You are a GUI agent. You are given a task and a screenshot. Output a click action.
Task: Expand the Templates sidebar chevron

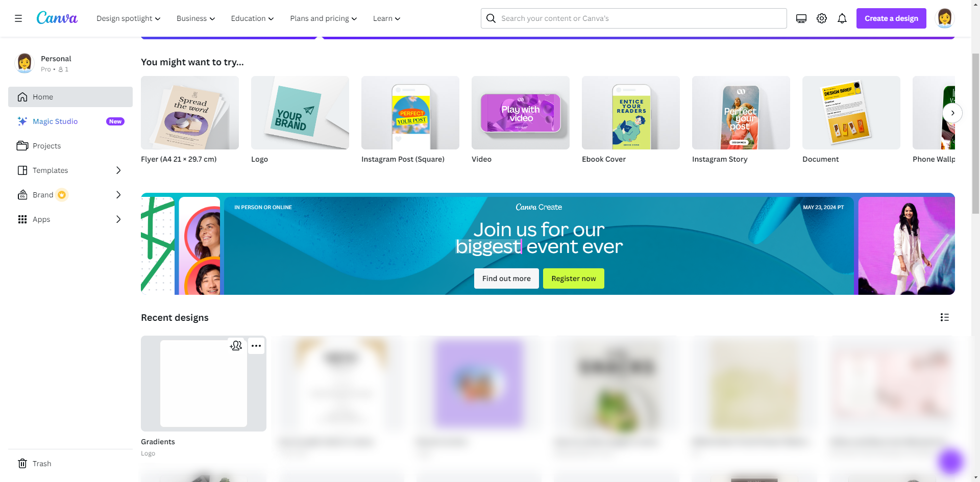(x=118, y=170)
